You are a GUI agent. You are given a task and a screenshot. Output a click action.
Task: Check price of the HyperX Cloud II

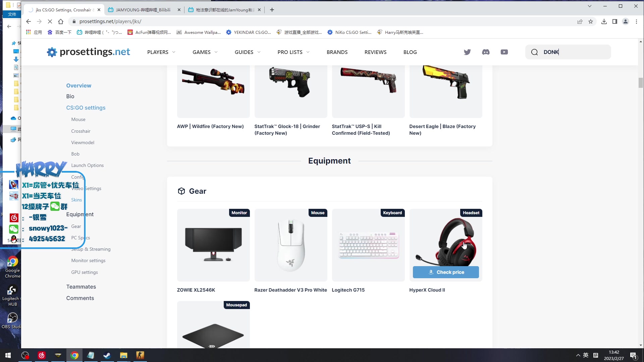click(x=446, y=272)
